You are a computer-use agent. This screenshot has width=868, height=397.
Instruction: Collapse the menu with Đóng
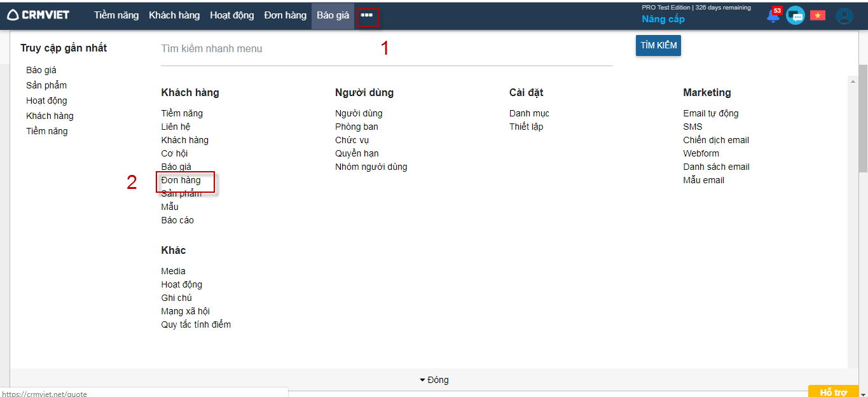434,380
